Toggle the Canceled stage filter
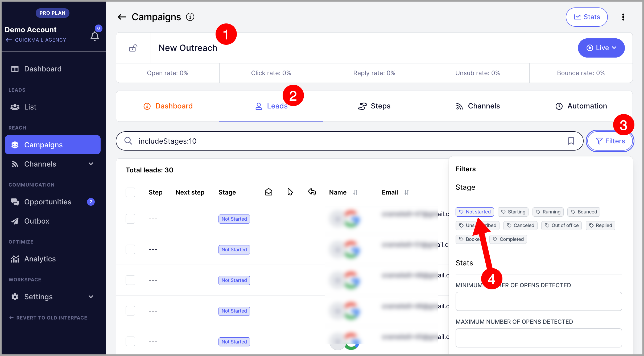The width and height of the screenshot is (644, 356). tap(521, 225)
